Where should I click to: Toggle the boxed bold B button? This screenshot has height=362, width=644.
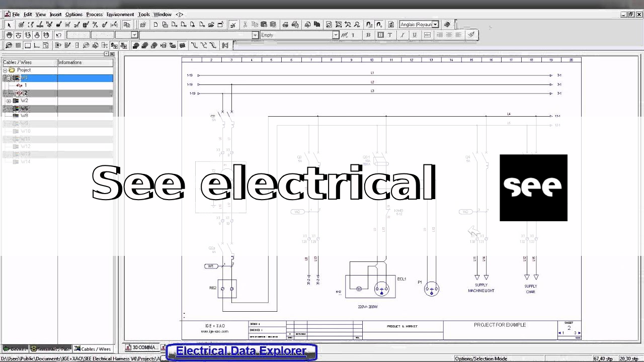point(380,35)
